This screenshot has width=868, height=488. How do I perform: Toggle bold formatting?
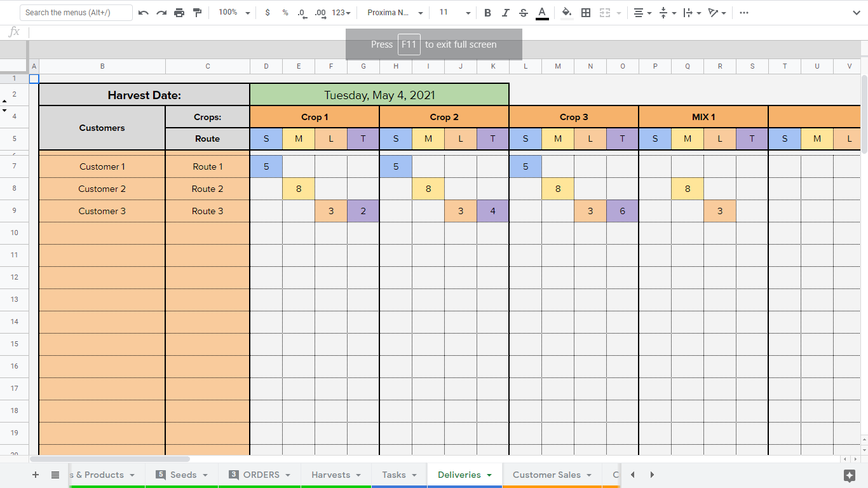pyautogui.click(x=487, y=13)
